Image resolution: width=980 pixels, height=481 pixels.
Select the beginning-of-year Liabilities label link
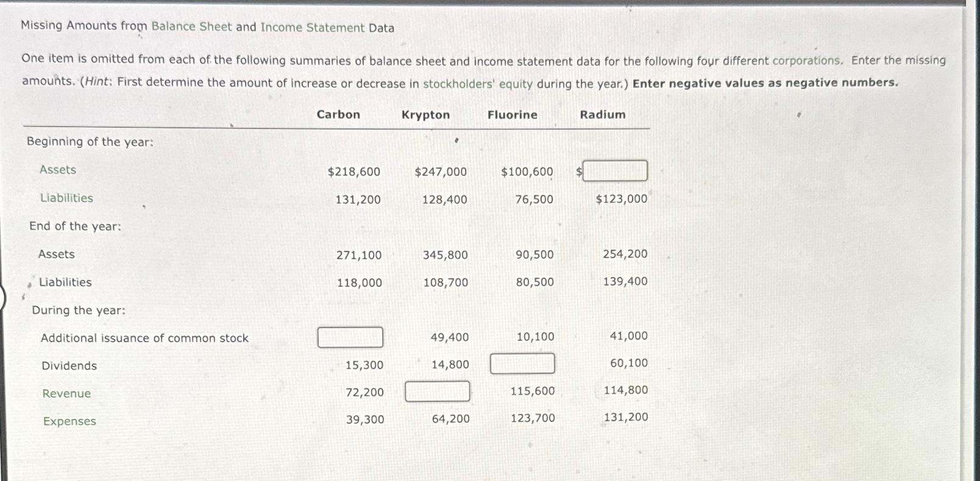pyautogui.click(x=66, y=198)
